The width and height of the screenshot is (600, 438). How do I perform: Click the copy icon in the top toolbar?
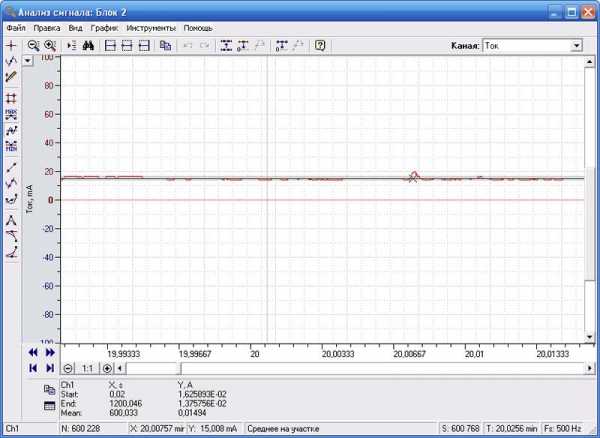(166, 45)
